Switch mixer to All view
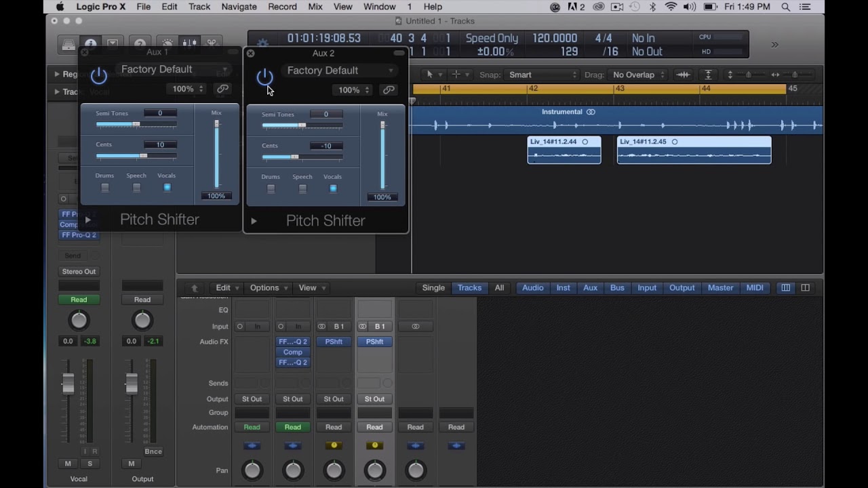The height and width of the screenshot is (488, 868). (499, 288)
